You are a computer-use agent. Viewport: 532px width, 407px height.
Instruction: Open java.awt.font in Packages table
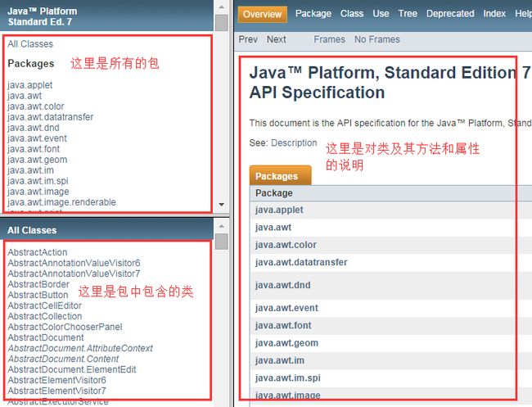click(x=283, y=325)
